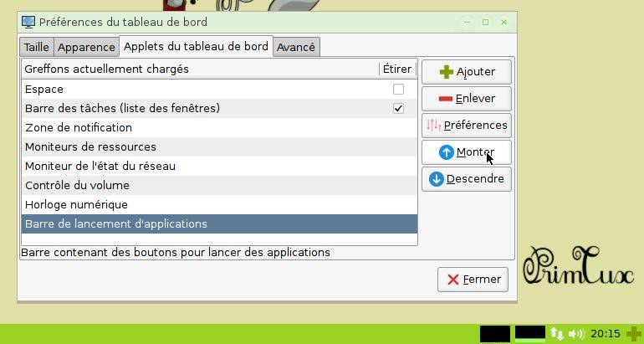Screen dimensions: 644x344
Task: Select Zone de notification in list
Action: coord(219,128)
